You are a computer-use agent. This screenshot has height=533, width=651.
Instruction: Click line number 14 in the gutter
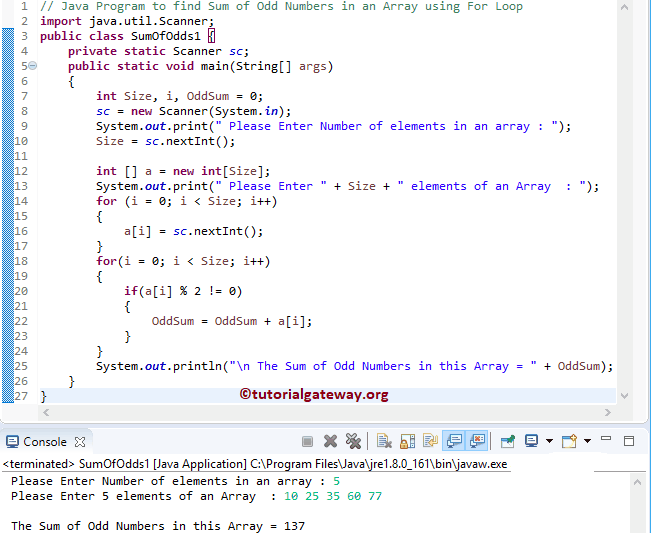[21, 201]
